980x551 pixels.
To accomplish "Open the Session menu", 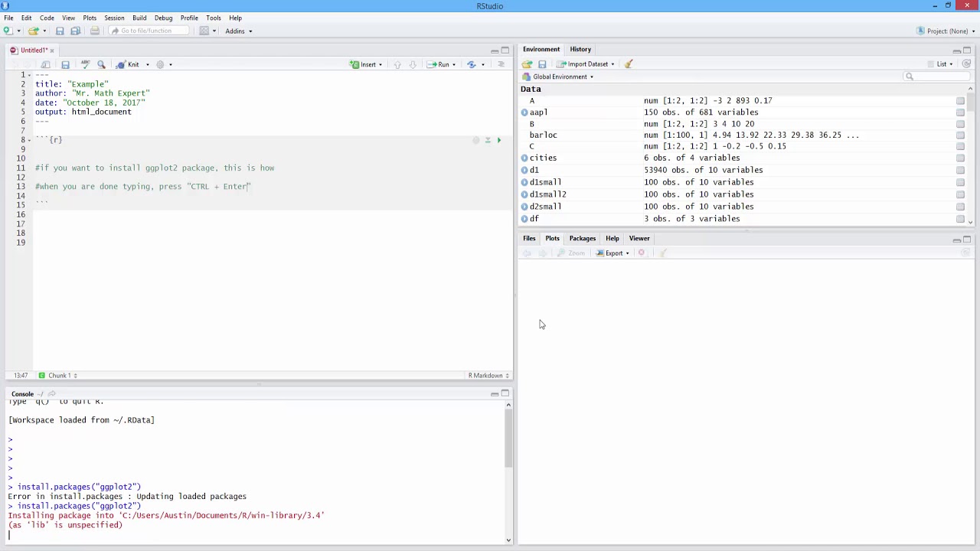I will click(x=114, y=18).
